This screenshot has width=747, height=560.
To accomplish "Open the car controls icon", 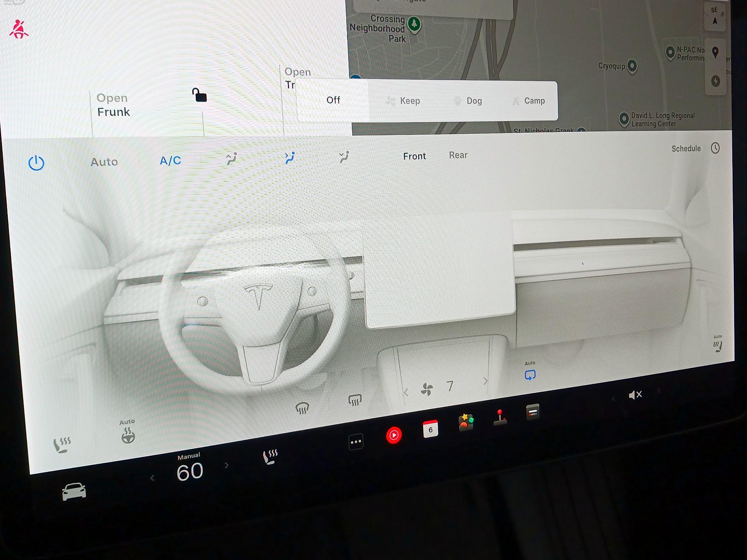I will click(x=74, y=492).
